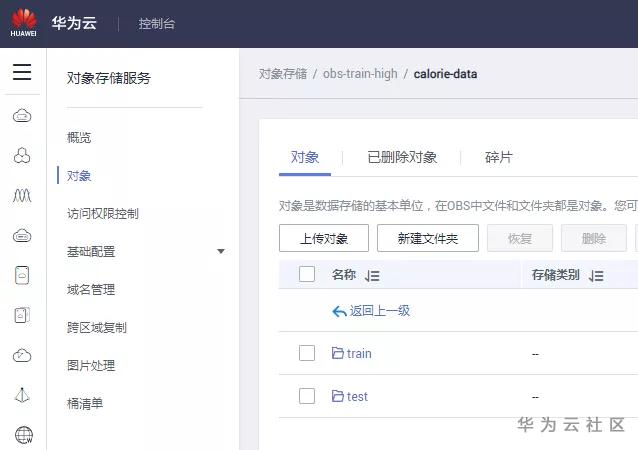Click the 新建文件夹 button

point(428,238)
